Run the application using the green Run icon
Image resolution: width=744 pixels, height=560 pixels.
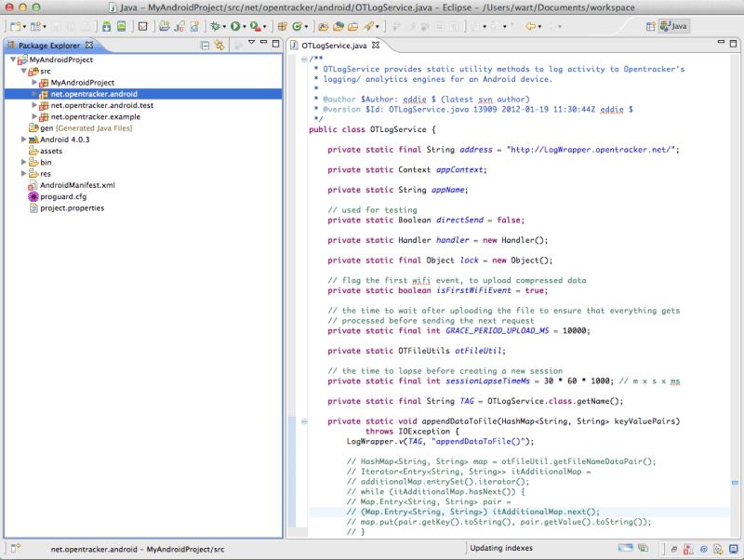coord(235,29)
